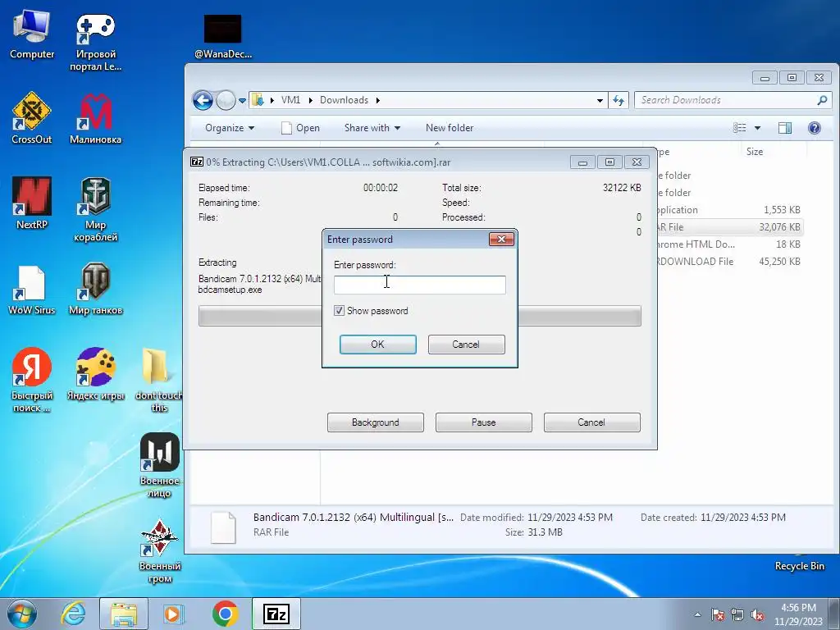Screen dimensions: 840x630
Task: Click Open in the Explorer toolbar
Action: pyautogui.click(x=300, y=127)
